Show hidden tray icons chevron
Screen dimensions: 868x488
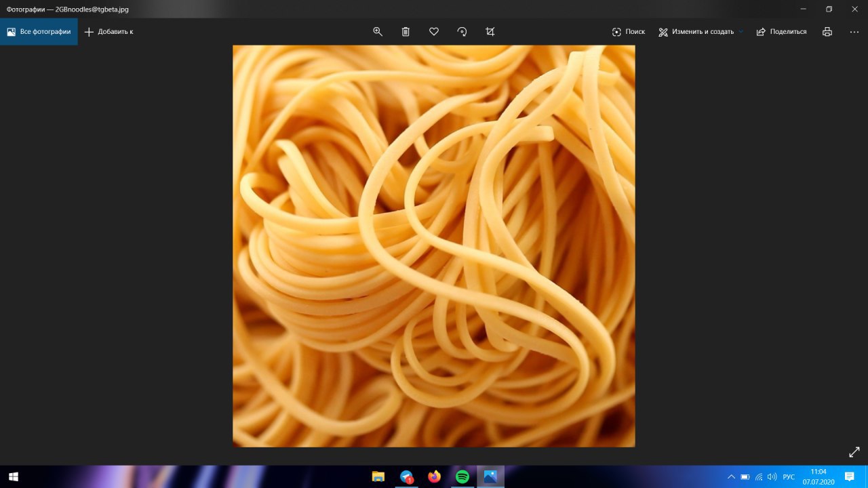click(x=731, y=477)
